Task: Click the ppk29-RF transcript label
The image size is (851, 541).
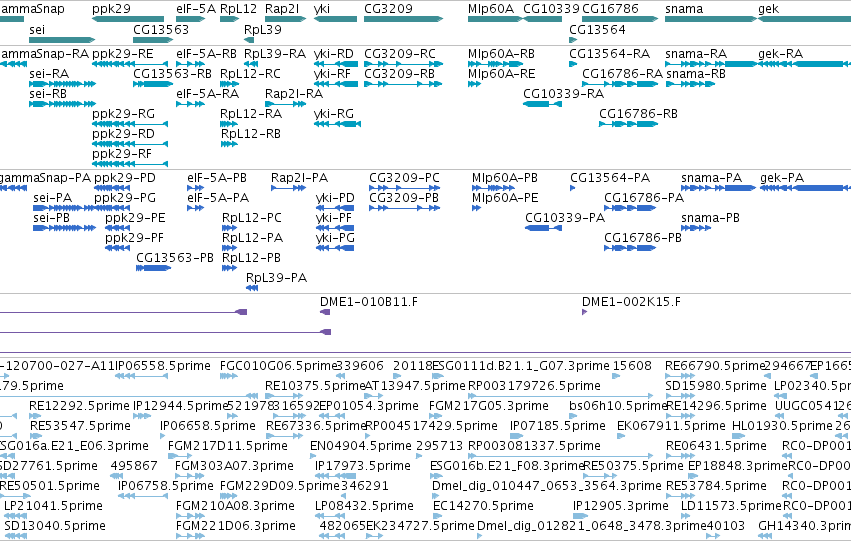Action: coord(122,154)
